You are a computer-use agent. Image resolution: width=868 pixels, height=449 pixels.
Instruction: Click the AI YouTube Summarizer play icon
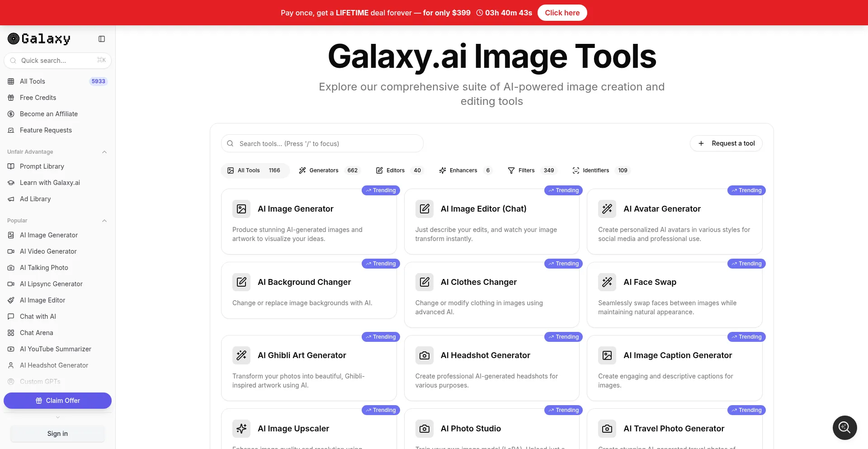coord(11,349)
